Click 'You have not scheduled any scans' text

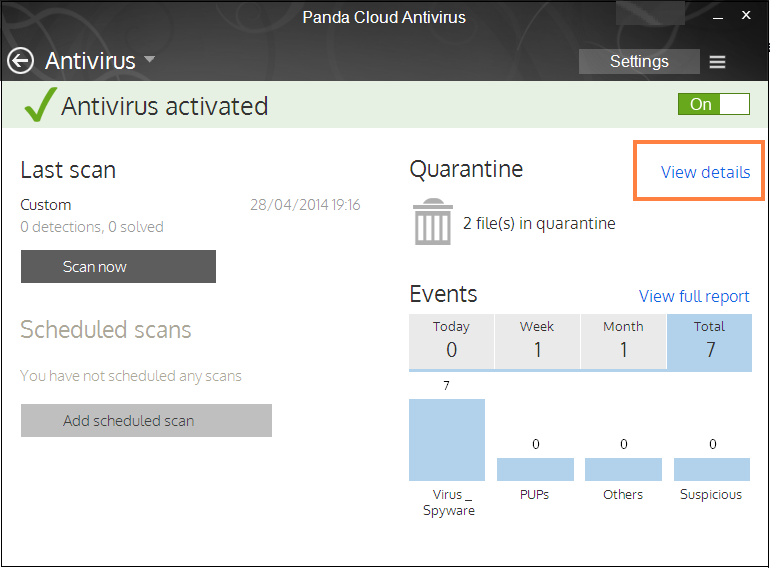point(131,376)
